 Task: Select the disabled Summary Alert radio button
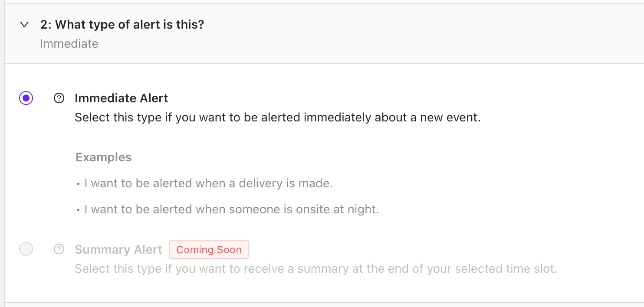coord(26,249)
